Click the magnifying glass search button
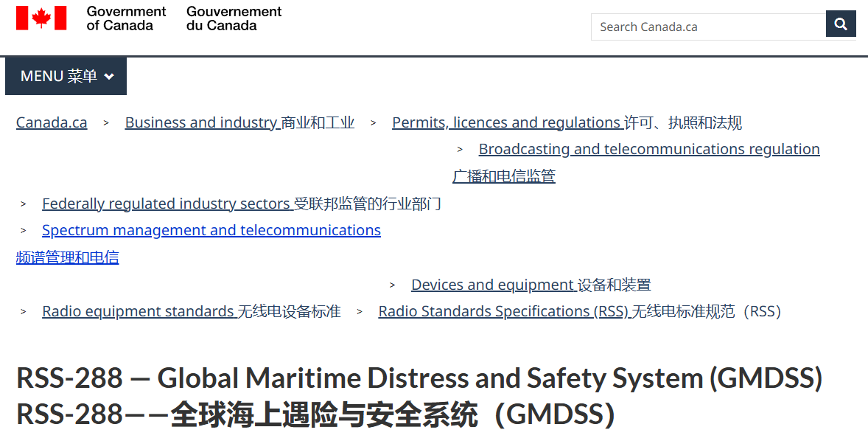The height and width of the screenshot is (441, 868). [x=841, y=25]
